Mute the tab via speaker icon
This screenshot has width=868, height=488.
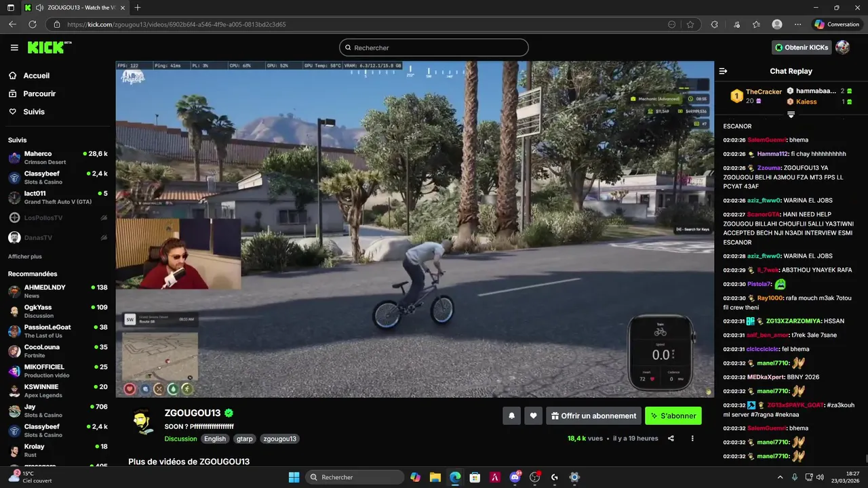(x=39, y=7)
